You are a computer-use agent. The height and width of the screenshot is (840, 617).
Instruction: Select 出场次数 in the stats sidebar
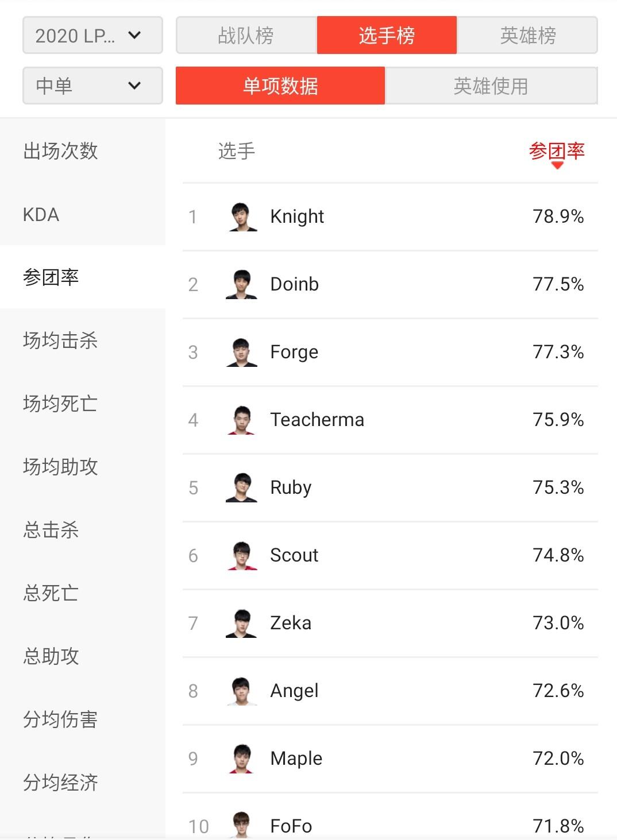pos(60,151)
